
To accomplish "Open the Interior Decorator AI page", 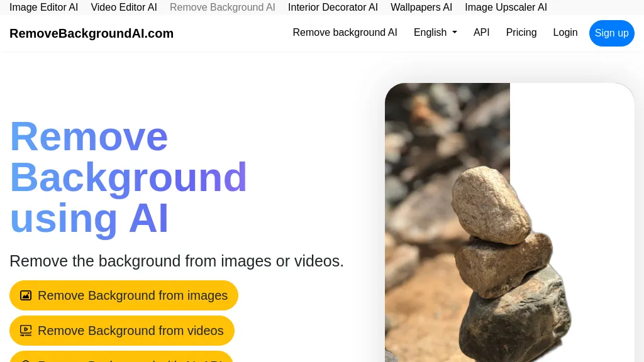I will coord(333,8).
